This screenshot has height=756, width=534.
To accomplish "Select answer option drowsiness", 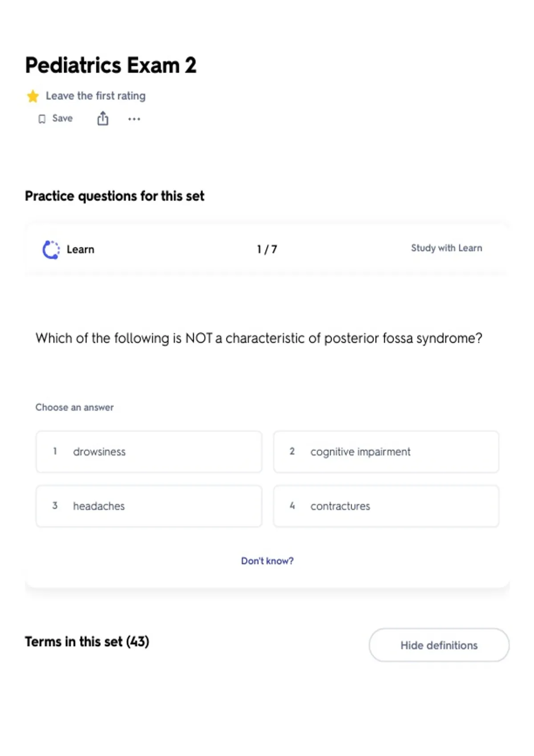I will 149,452.
